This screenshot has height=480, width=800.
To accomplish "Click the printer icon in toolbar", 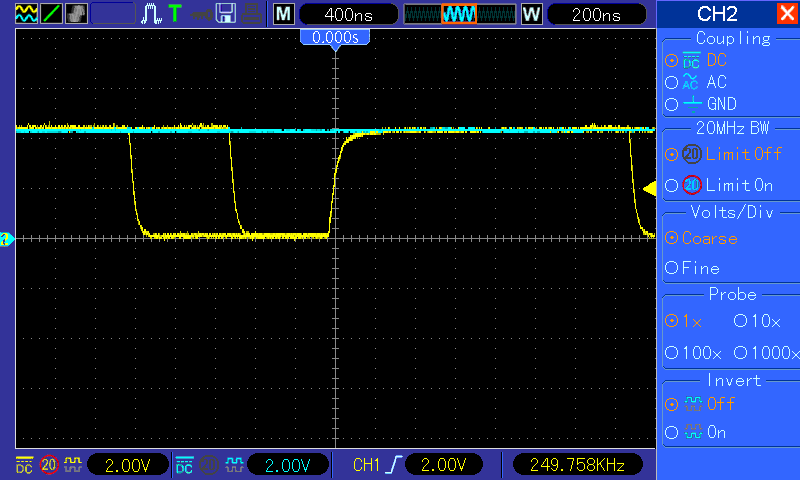I will click(251, 14).
